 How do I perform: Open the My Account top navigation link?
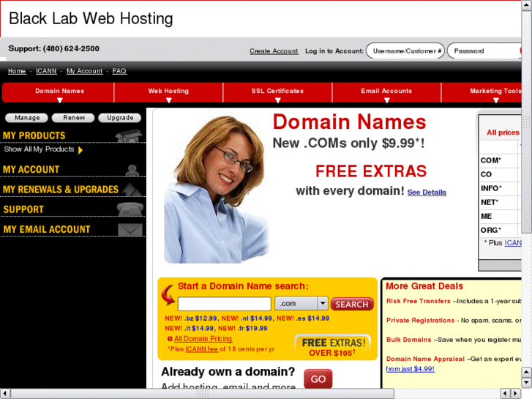pyautogui.click(x=84, y=71)
